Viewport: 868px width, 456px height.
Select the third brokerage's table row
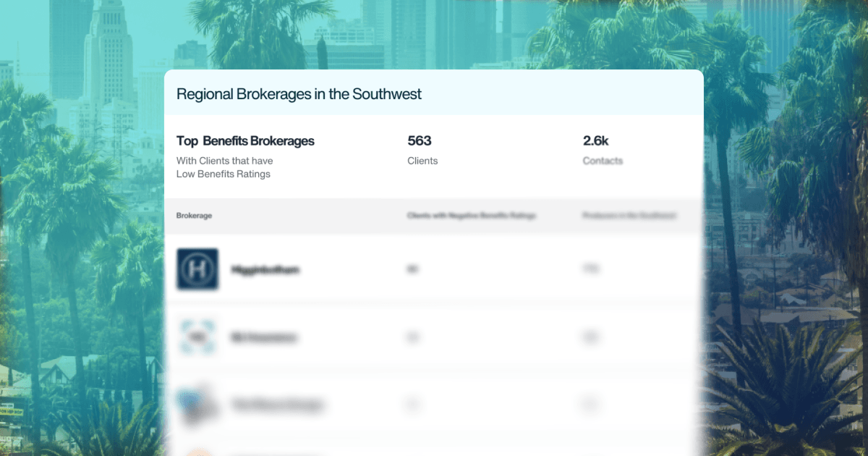434,404
